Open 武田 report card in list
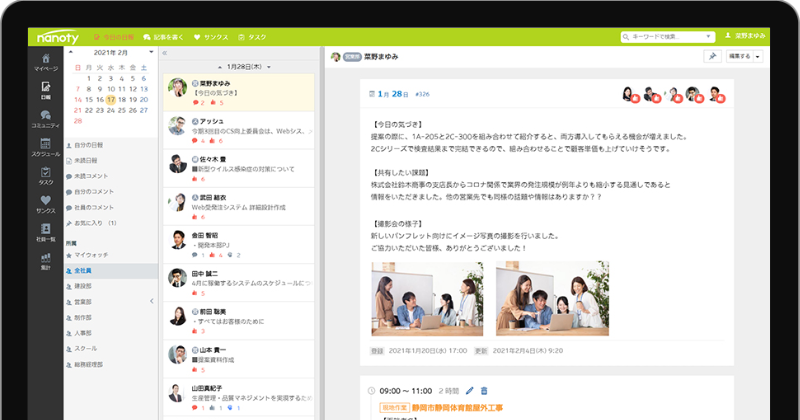Image resolution: width=800 pixels, height=420 pixels. coord(239,207)
